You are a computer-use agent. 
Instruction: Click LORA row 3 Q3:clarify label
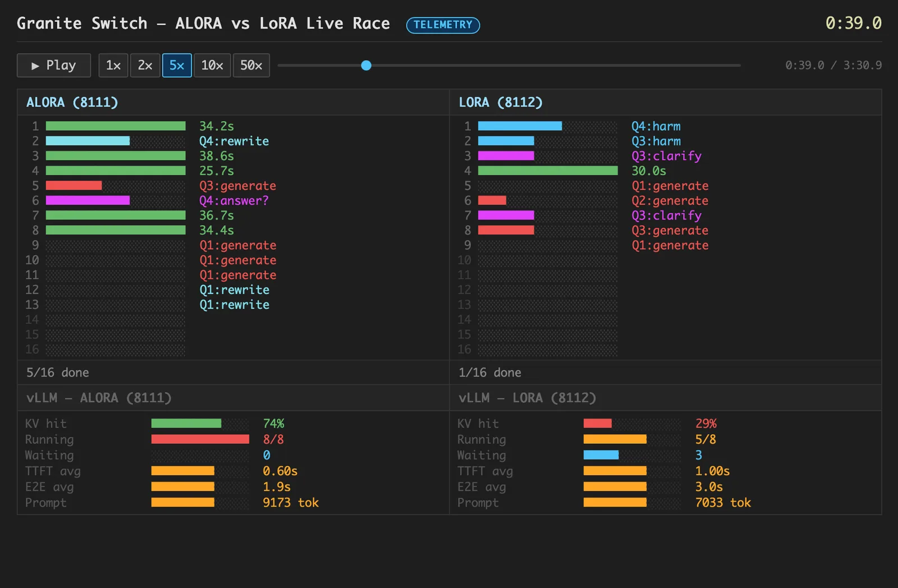point(667,156)
